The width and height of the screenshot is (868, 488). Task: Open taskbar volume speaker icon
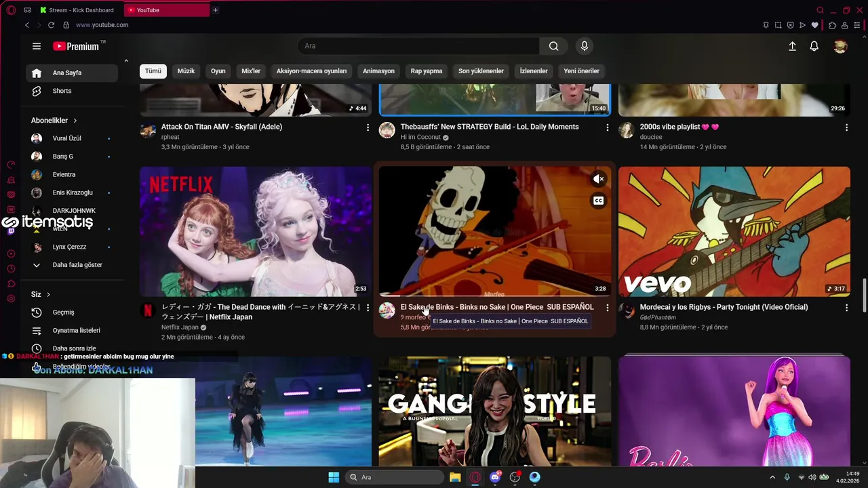(812, 477)
